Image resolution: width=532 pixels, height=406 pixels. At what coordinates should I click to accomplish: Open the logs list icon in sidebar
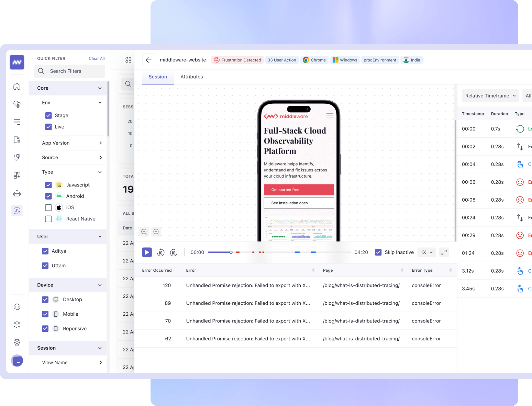coord(17,122)
